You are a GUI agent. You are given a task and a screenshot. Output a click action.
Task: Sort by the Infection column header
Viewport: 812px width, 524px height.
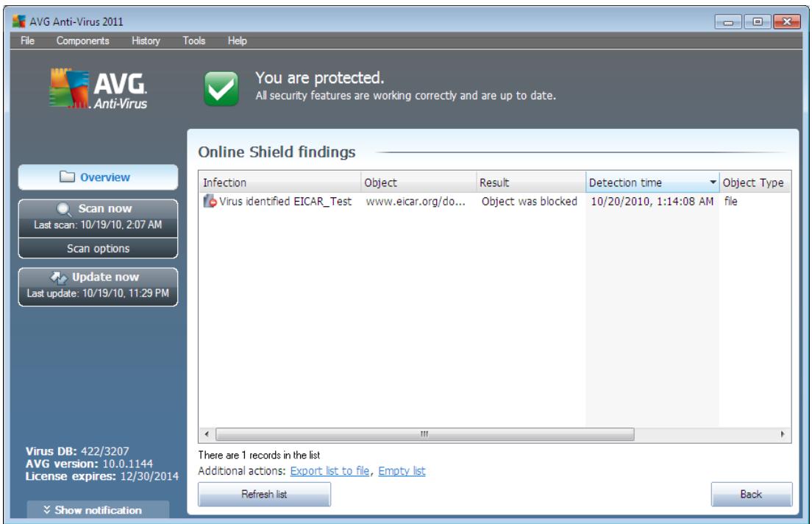279,183
